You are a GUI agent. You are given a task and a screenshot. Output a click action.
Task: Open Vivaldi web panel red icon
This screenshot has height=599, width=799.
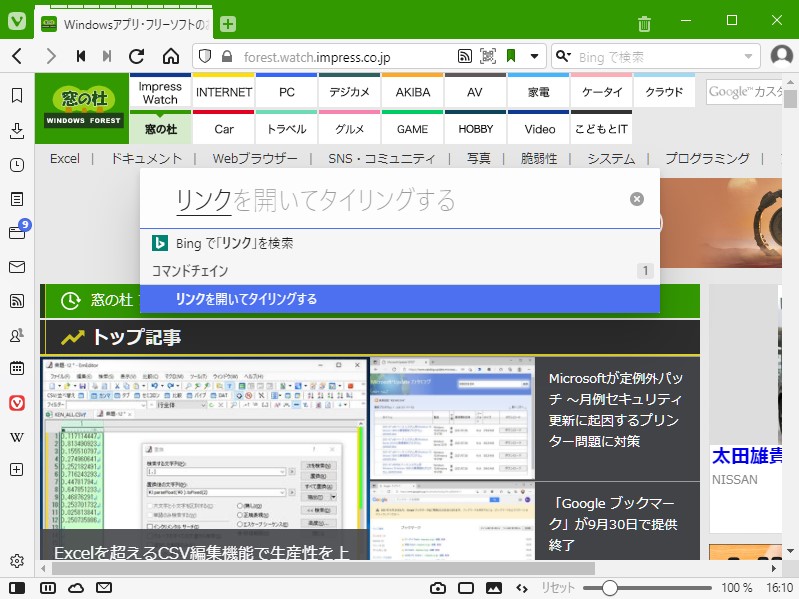tap(17, 403)
